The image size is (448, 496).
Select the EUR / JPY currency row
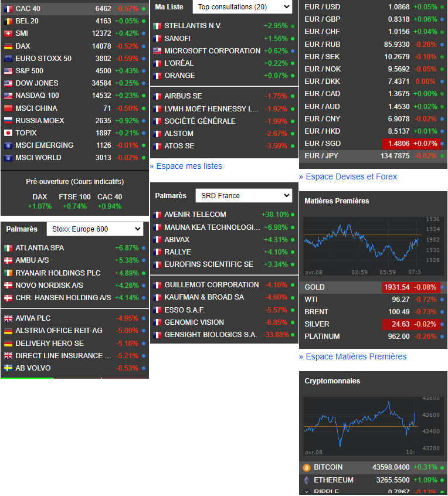[374, 156]
